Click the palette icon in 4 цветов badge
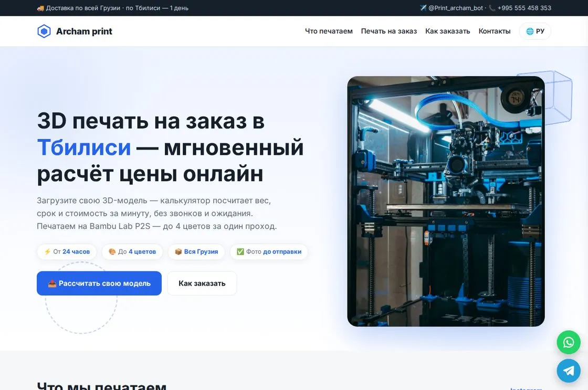This screenshot has width=588, height=390. [112, 251]
